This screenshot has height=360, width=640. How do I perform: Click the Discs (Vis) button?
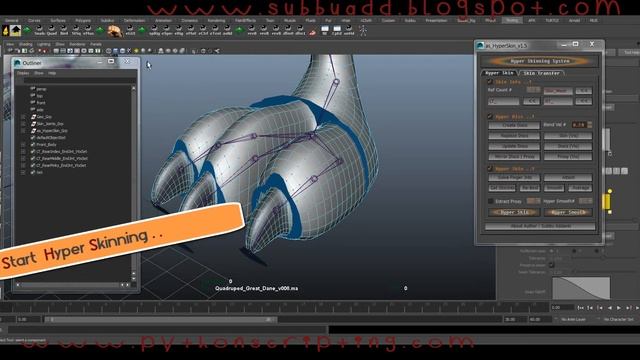coord(568,146)
